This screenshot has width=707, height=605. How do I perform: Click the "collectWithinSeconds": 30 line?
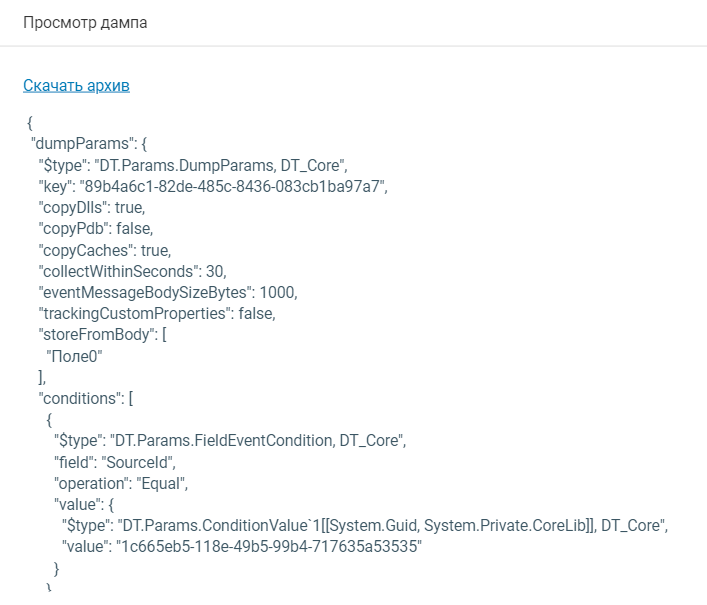click(x=132, y=271)
